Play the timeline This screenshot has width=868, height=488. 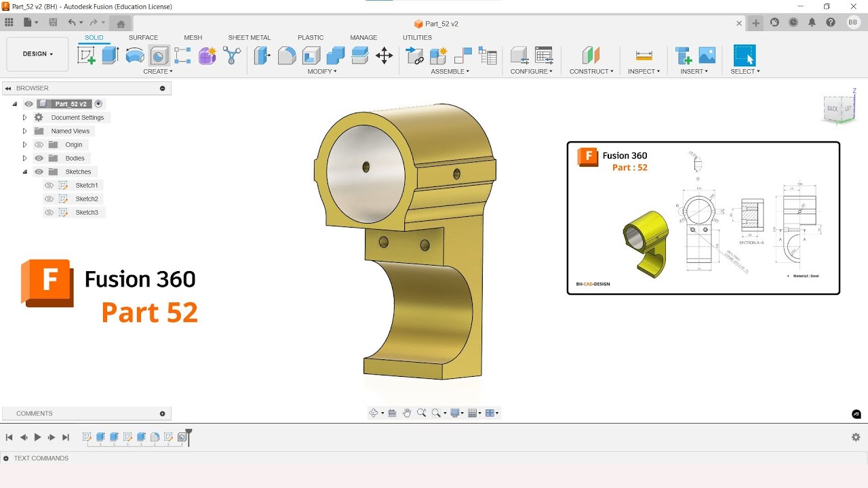(38, 437)
